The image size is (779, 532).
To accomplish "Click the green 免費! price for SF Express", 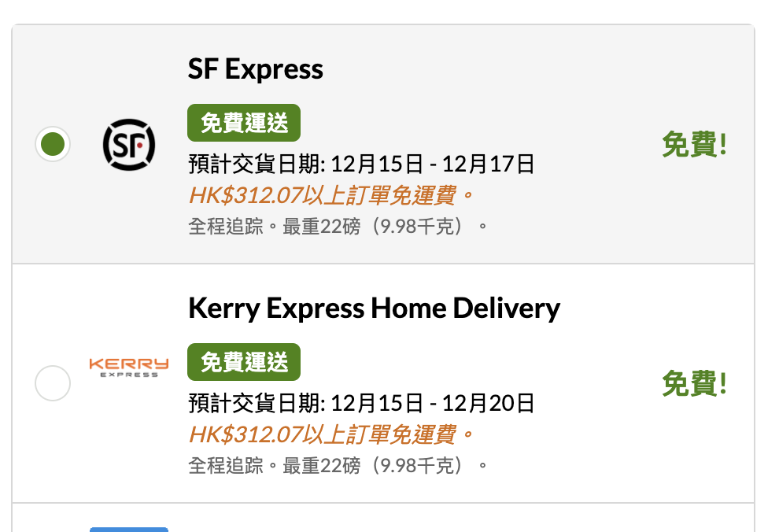I will pyautogui.click(x=694, y=145).
